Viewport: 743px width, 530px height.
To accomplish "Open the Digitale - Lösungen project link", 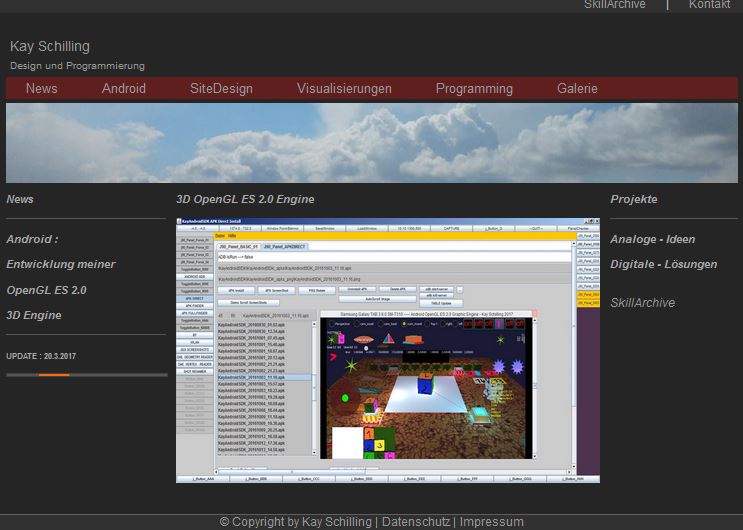I will coord(663,264).
